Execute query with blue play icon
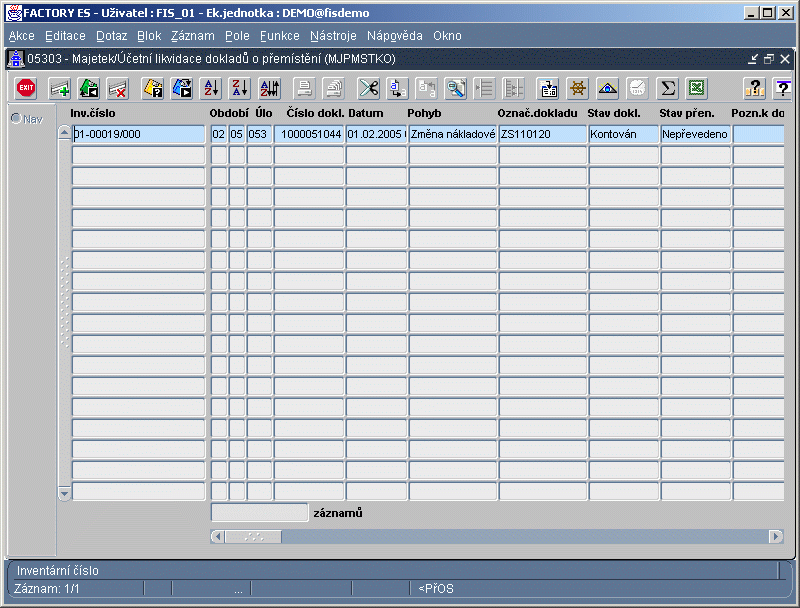 (182, 88)
